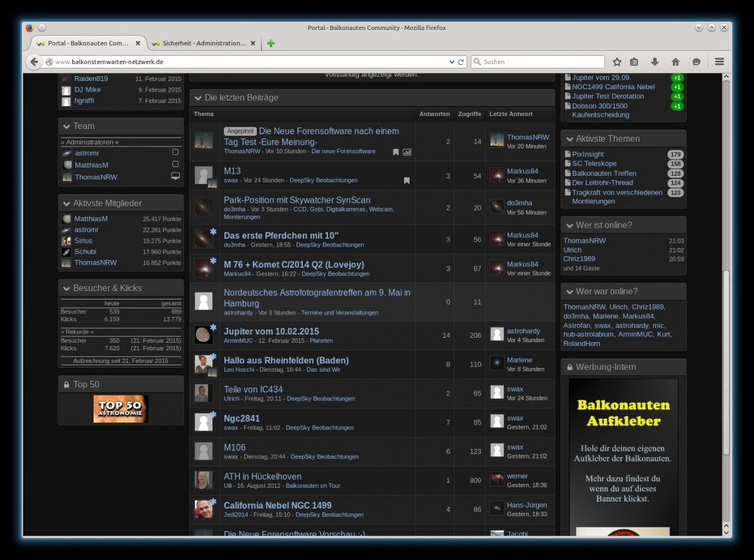This screenshot has height=560, width=754.
Task: Click the square box beside astromr
Action: click(x=175, y=153)
